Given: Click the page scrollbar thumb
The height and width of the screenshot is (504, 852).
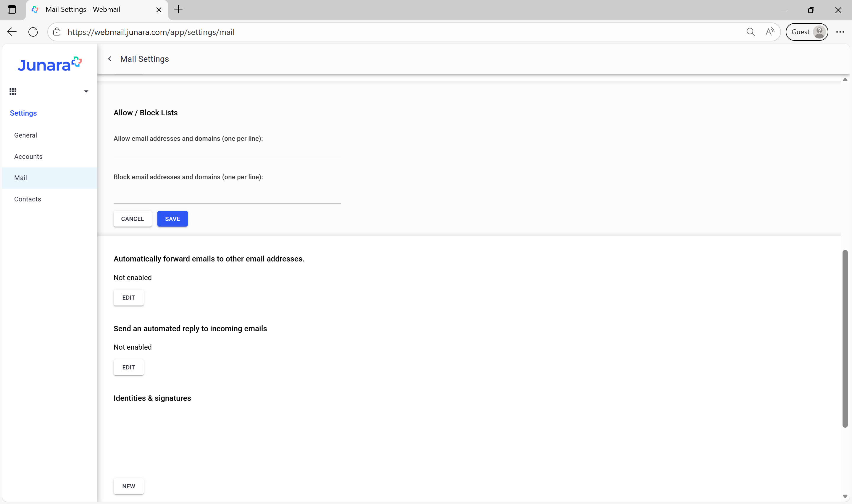Looking at the screenshot, I should 845,339.
